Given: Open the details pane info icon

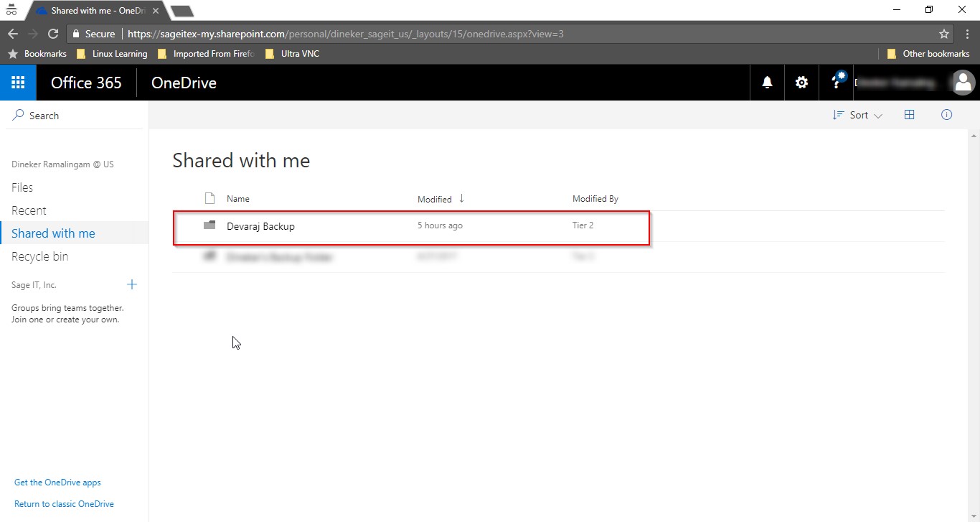Looking at the screenshot, I should click(946, 115).
